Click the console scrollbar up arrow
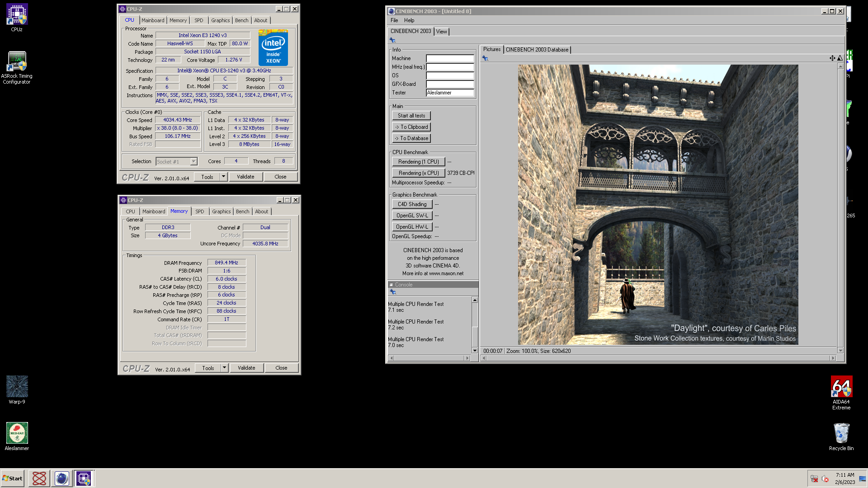 pyautogui.click(x=475, y=300)
